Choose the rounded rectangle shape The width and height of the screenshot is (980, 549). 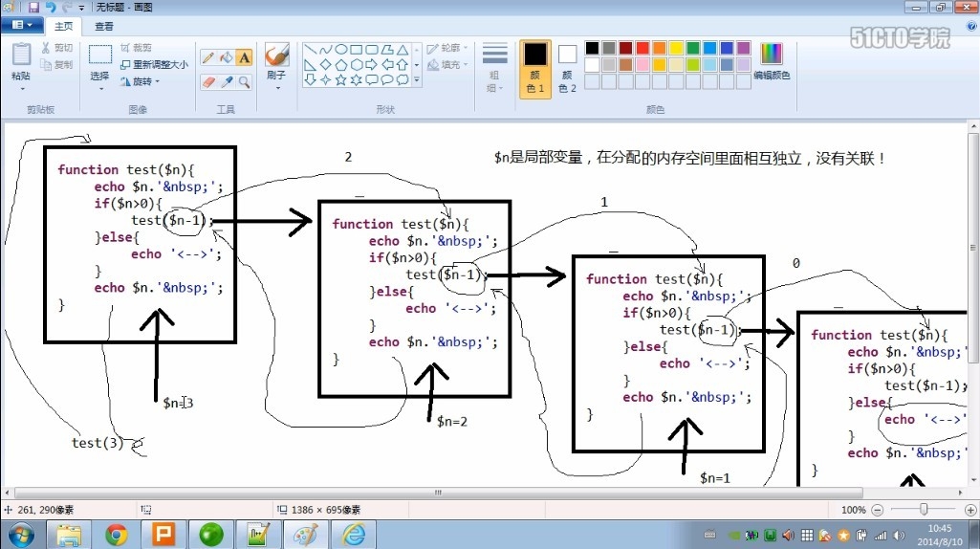(372, 50)
